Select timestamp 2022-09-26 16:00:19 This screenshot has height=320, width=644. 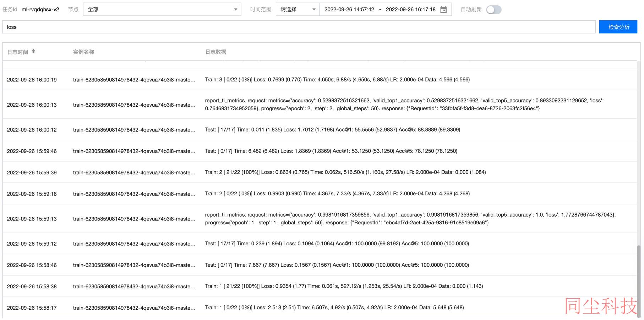[x=32, y=80]
